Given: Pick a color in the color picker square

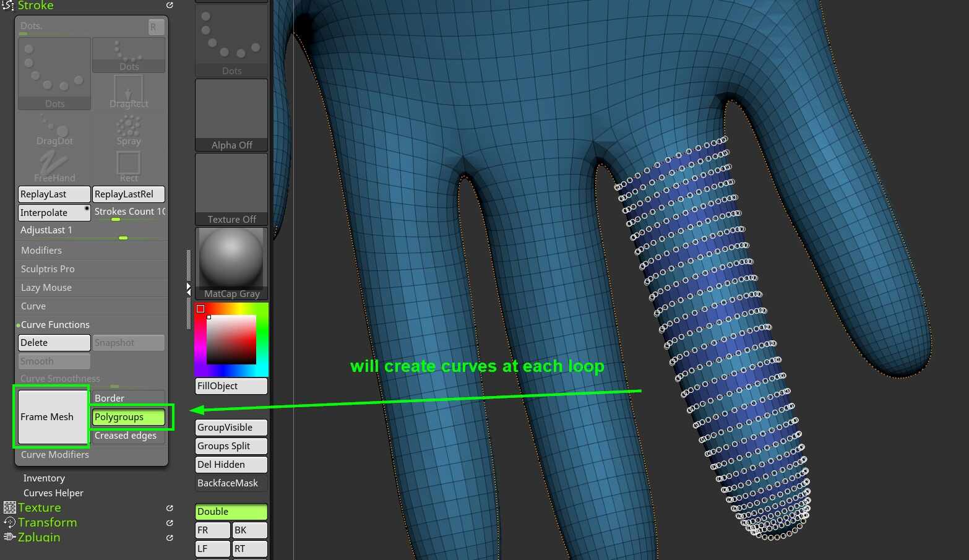Looking at the screenshot, I should point(231,339).
